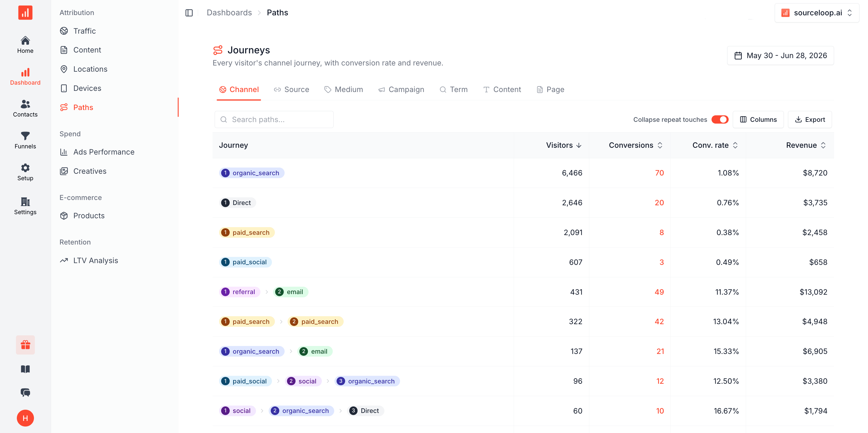Screen dimensions: 868x433
Task: Sort by the Conv. rate column
Action: [x=715, y=145]
